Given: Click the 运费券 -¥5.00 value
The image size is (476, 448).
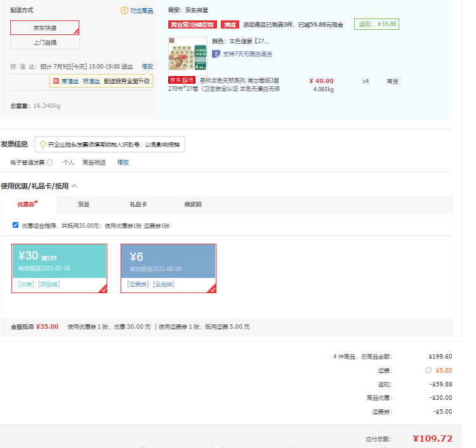Looking at the screenshot, I should [442, 412].
